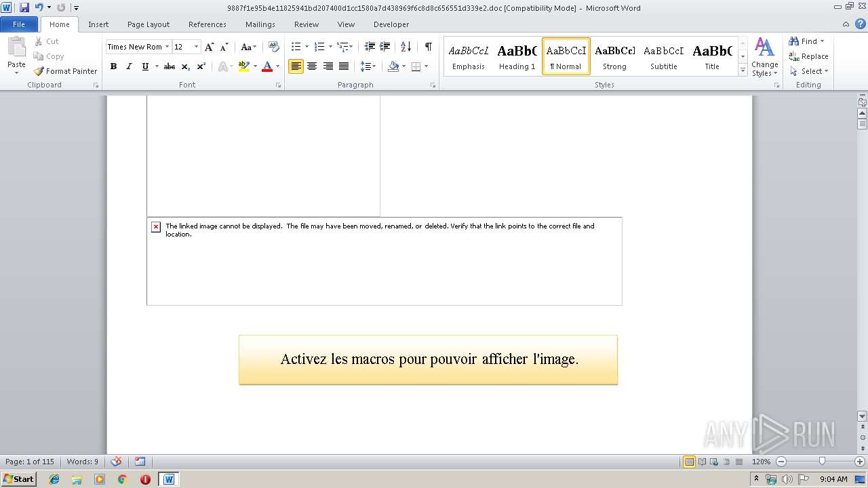868x488 pixels.
Task: Click the Replace button
Action: (809, 56)
